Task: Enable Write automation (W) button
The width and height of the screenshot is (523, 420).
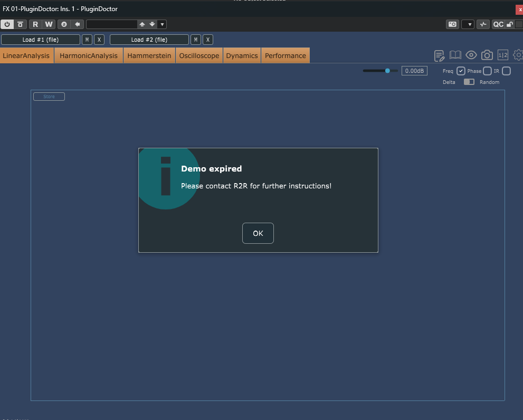Action: coord(49,24)
